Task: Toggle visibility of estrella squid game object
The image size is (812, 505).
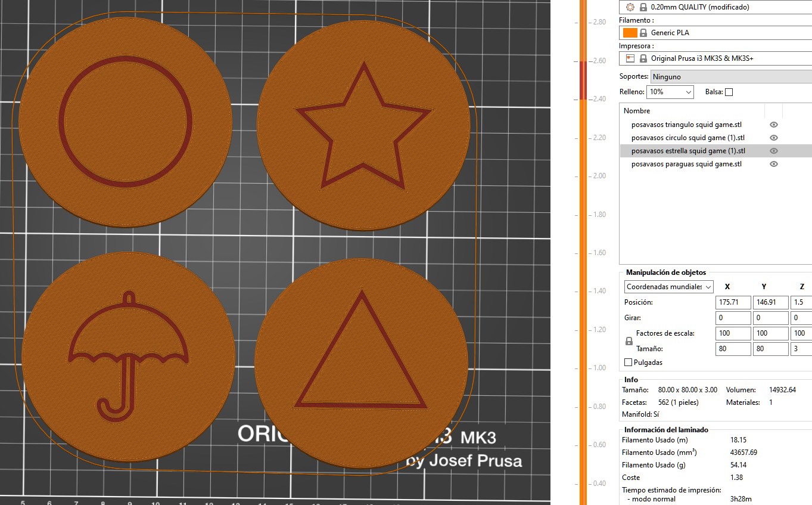Action: pos(774,151)
